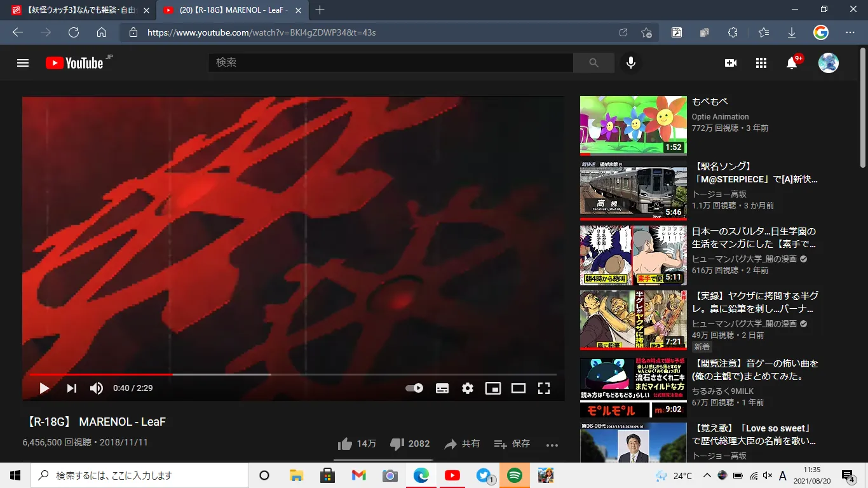Open 【実録】ヤクザに拷問 video title
Viewport: 868px width, 488px height.
(x=754, y=302)
